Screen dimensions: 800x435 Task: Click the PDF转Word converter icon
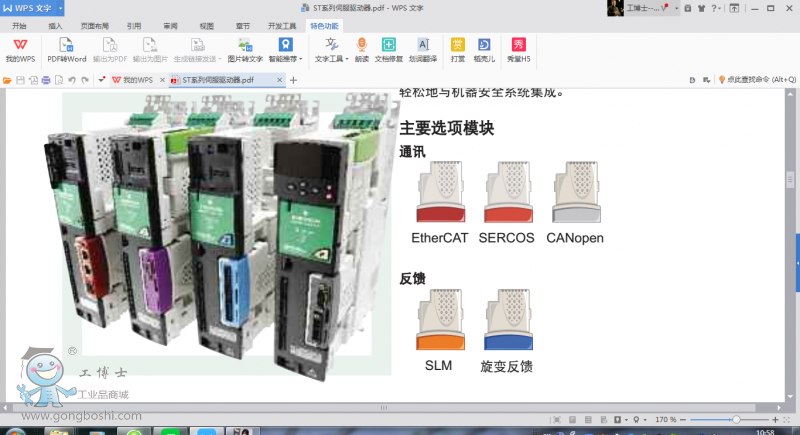tap(67, 49)
